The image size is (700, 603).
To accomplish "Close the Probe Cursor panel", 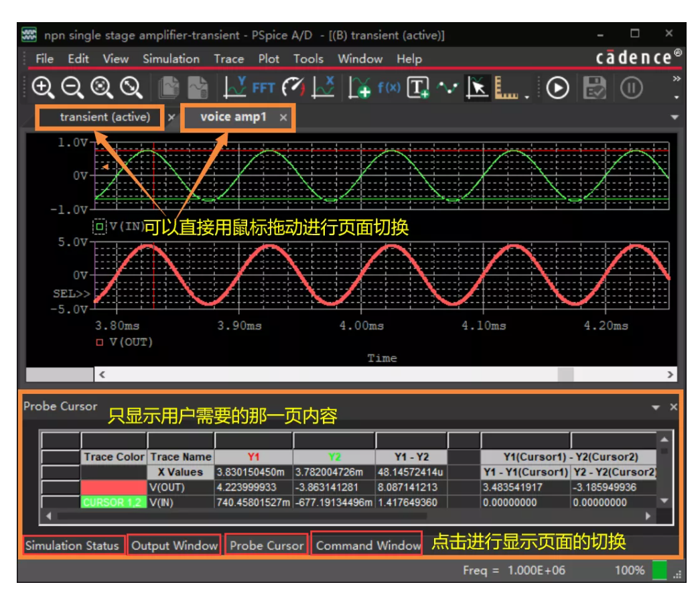I will click(x=673, y=407).
